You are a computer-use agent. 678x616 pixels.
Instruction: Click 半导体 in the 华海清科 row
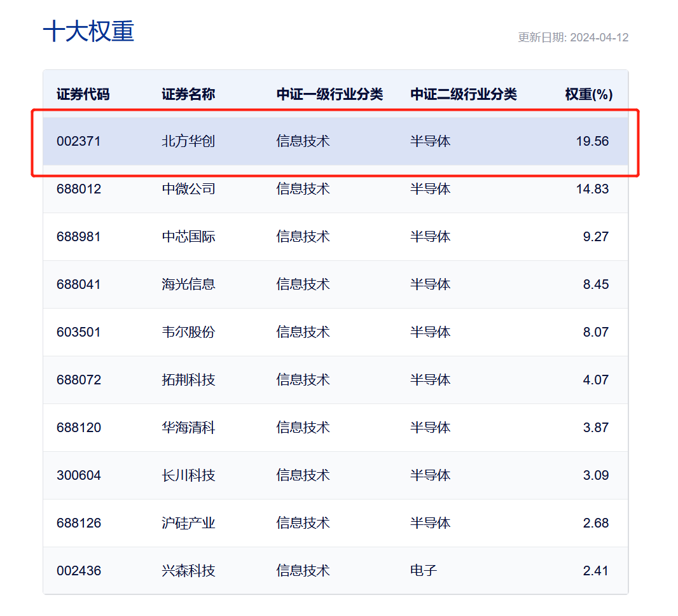click(x=430, y=428)
